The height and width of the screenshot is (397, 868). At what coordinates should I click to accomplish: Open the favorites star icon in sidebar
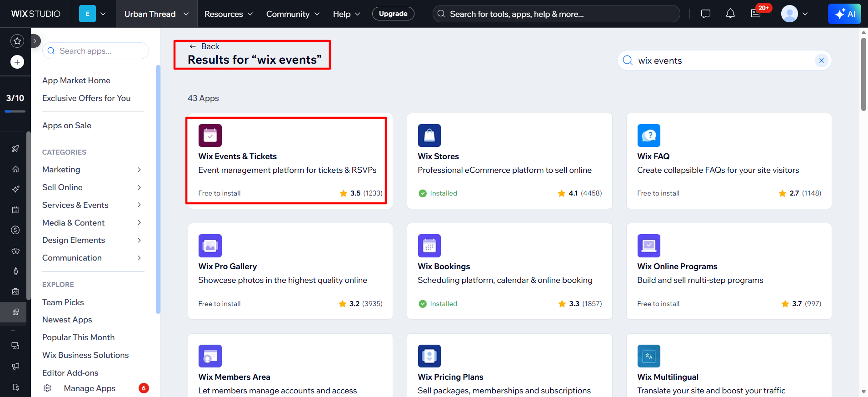(x=17, y=41)
